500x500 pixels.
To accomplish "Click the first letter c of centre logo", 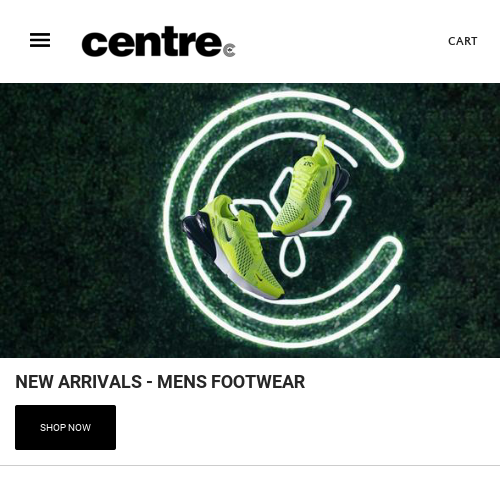I will [x=94, y=44].
